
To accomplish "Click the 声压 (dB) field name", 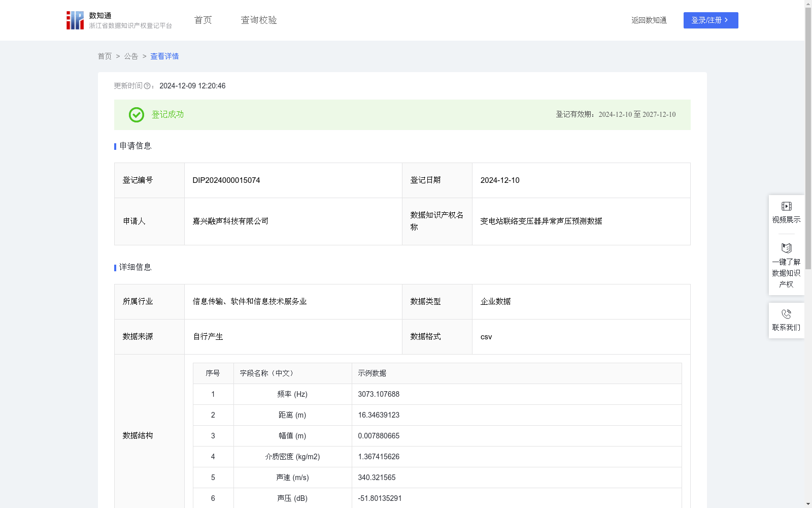I will (x=292, y=498).
